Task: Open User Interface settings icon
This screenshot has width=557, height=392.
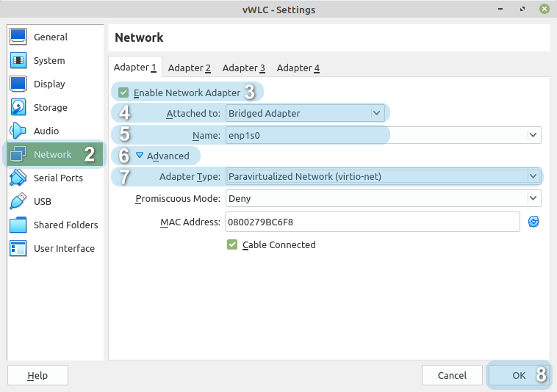Action: [18, 248]
